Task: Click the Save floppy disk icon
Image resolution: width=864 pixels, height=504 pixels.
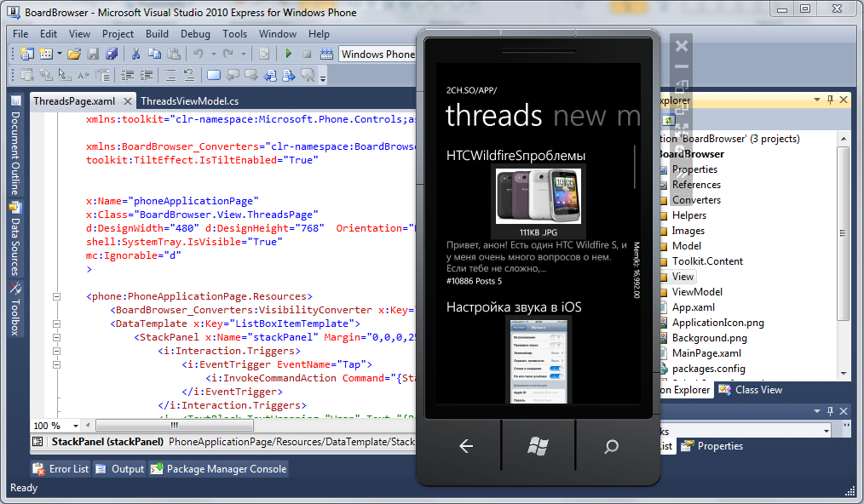Action: [x=93, y=54]
